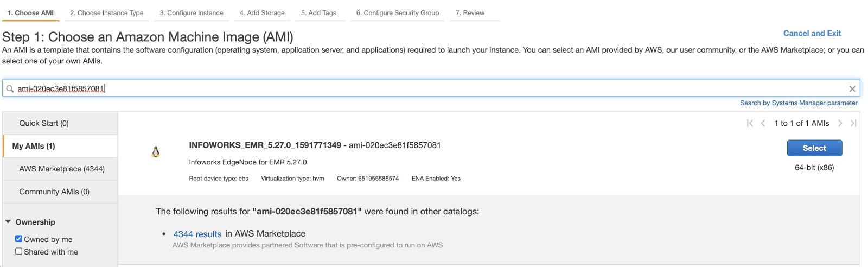868x267 pixels.
Task: Go to last page of AMIs
Action: click(853, 123)
